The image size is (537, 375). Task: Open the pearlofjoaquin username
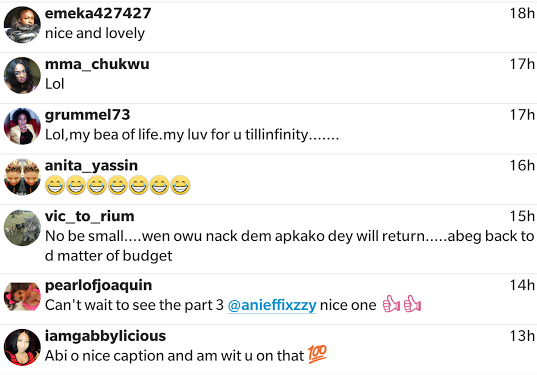[98, 285]
